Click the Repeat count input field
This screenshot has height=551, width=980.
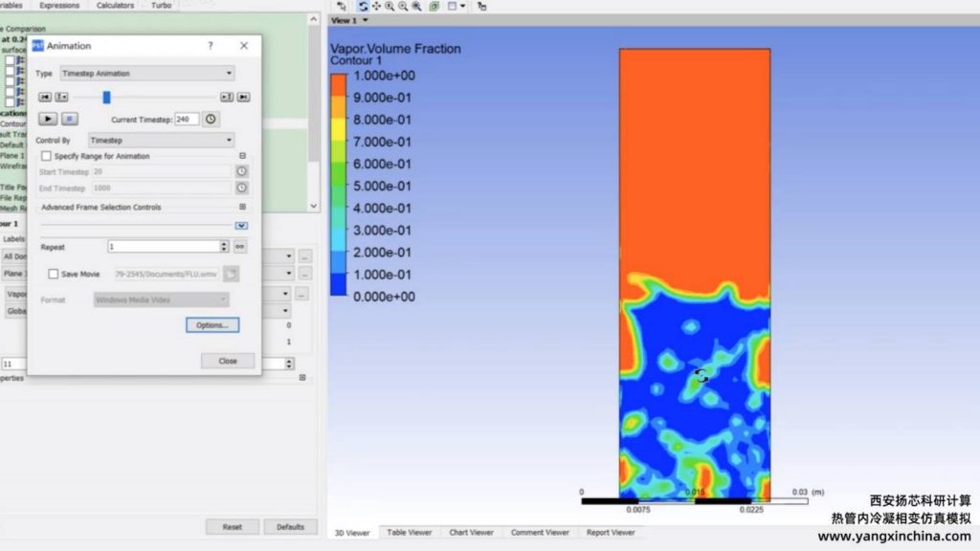[x=163, y=247]
